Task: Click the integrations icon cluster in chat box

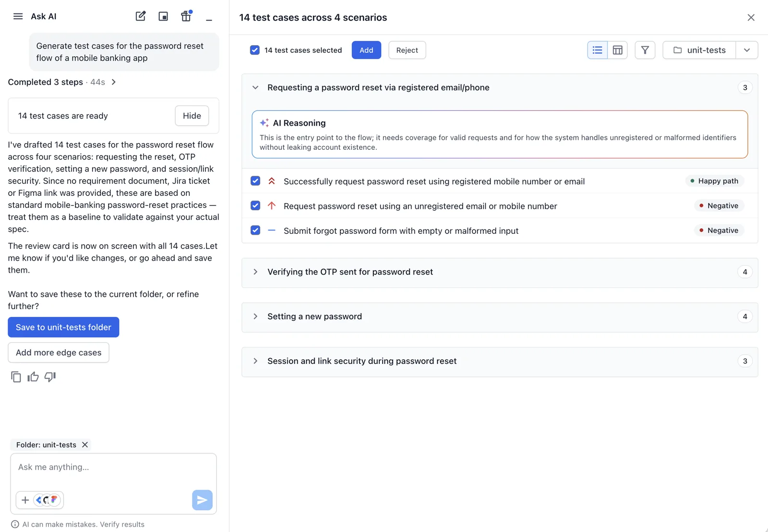Action: (x=48, y=500)
